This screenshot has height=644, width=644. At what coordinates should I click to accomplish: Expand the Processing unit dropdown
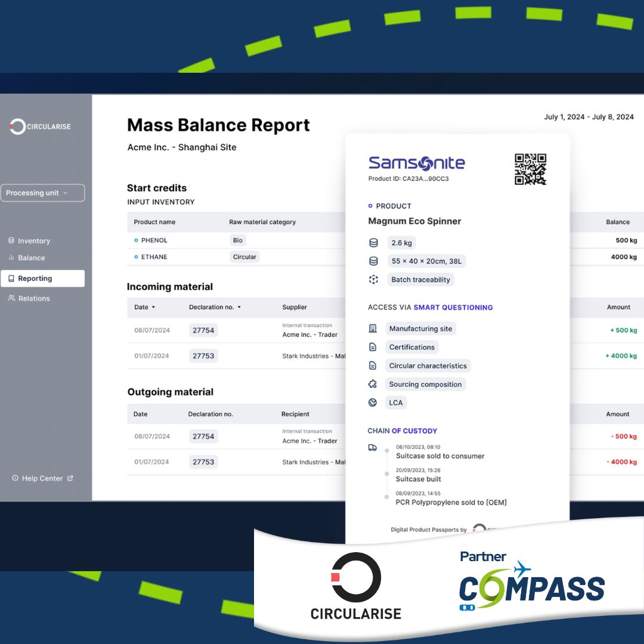click(42, 193)
